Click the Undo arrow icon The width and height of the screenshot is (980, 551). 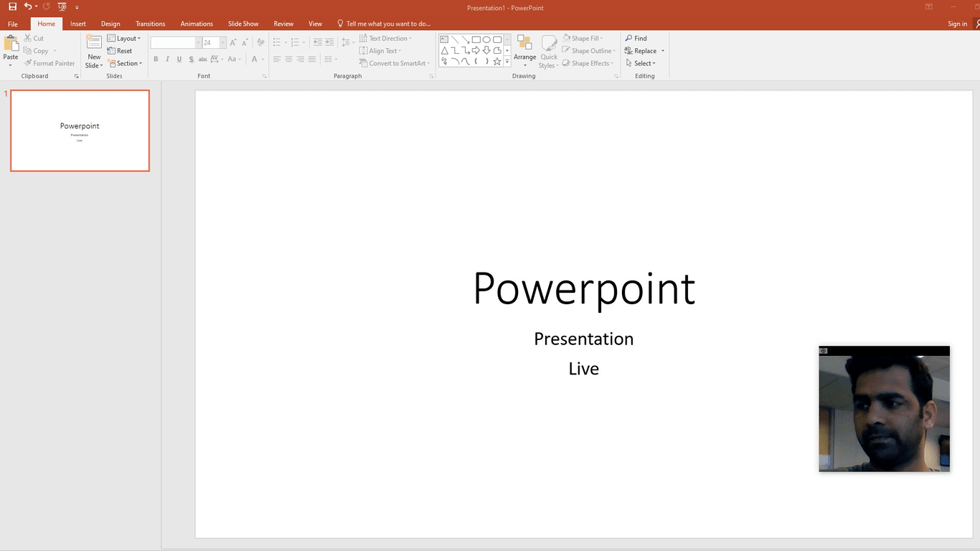coord(27,6)
